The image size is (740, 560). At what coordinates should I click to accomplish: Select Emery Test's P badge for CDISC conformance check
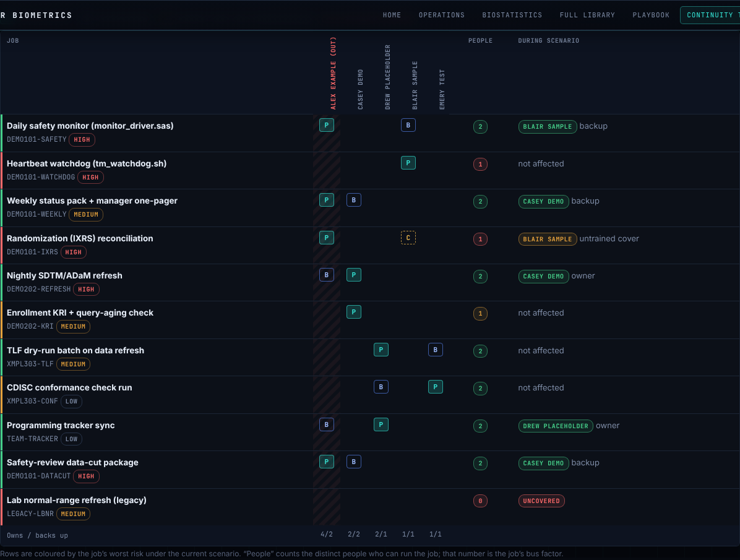tap(436, 387)
